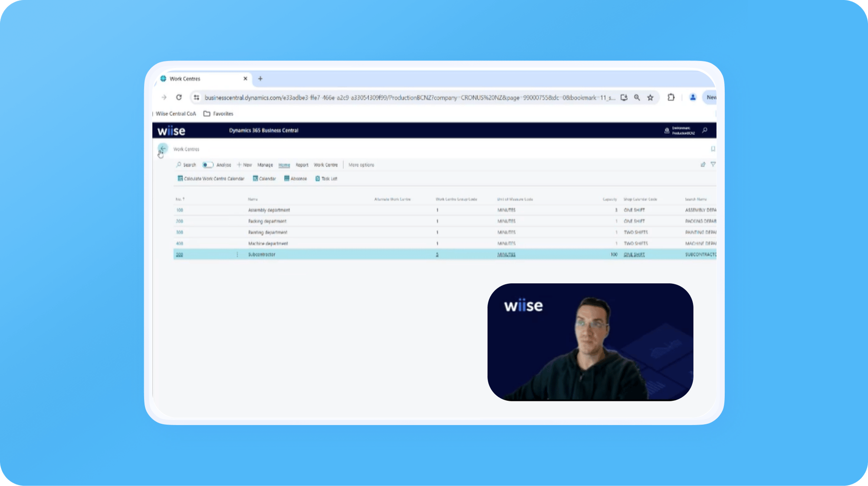Select the Packing department name cell
Image resolution: width=868 pixels, height=486 pixels.
click(267, 222)
